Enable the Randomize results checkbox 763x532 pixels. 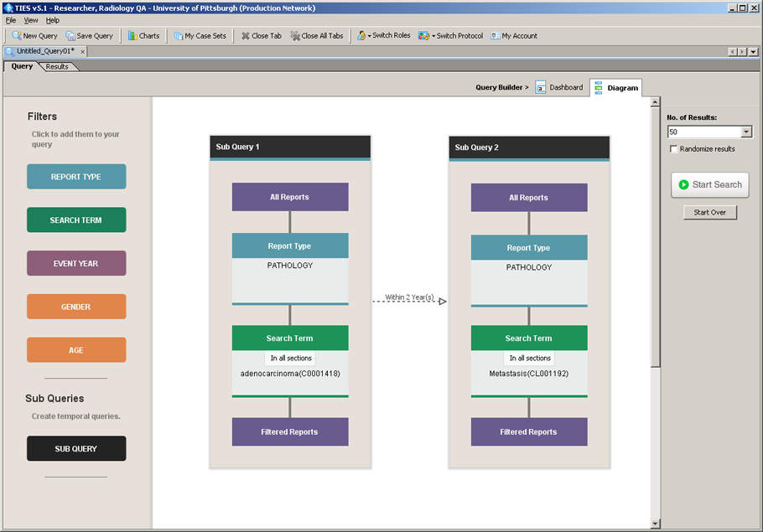tap(674, 149)
